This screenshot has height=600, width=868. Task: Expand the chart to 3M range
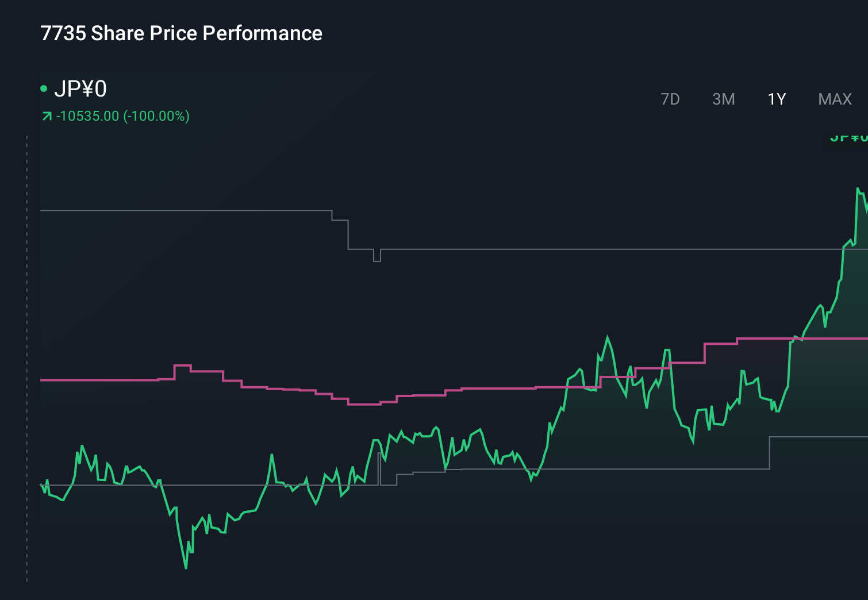click(724, 99)
